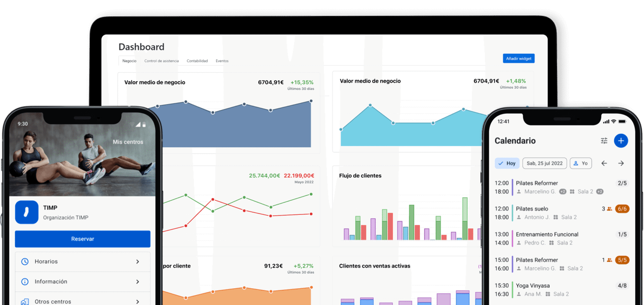Tap the Horarios clock icon
Screen dimensions: 644x305
click(x=25, y=261)
